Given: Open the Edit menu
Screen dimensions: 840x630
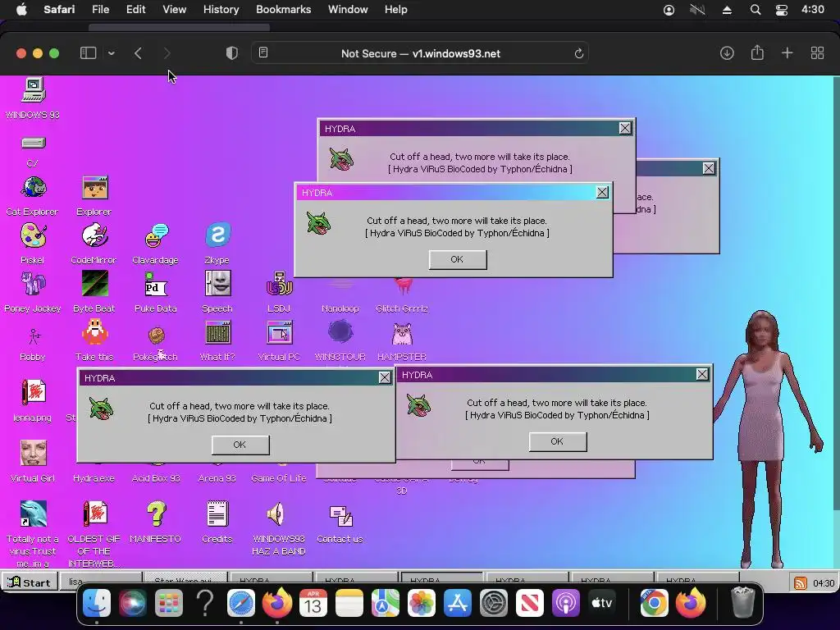Looking at the screenshot, I should pos(135,10).
